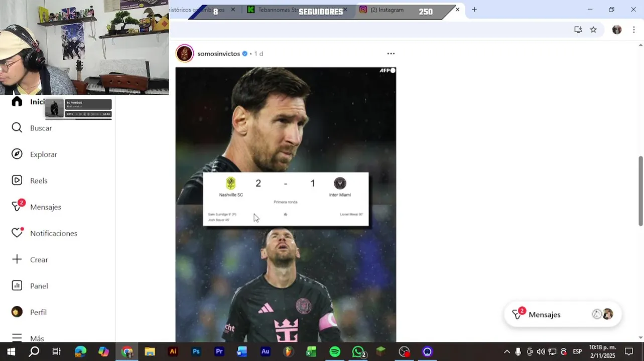Open the somosinvictos profile avatar

point(185,53)
